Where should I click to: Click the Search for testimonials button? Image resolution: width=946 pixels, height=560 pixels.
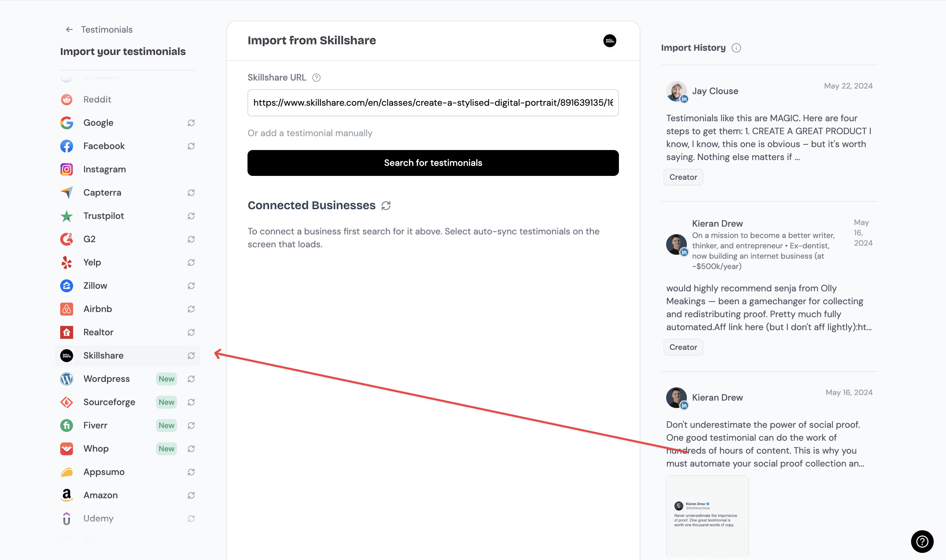click(x=433, y=163)
